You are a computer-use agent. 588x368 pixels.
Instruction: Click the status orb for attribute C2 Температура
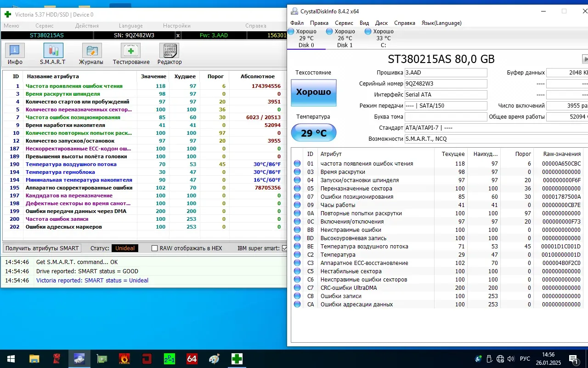[x=297, y=255]
